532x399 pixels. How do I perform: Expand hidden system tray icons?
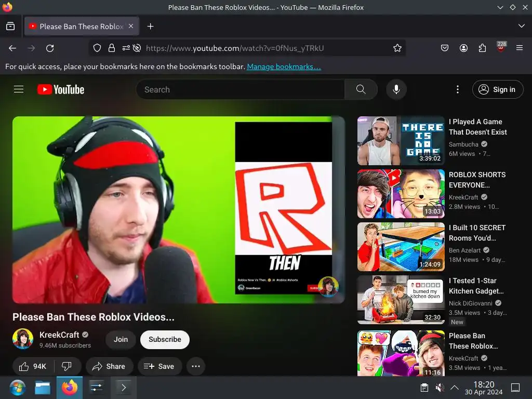(455, 388)
